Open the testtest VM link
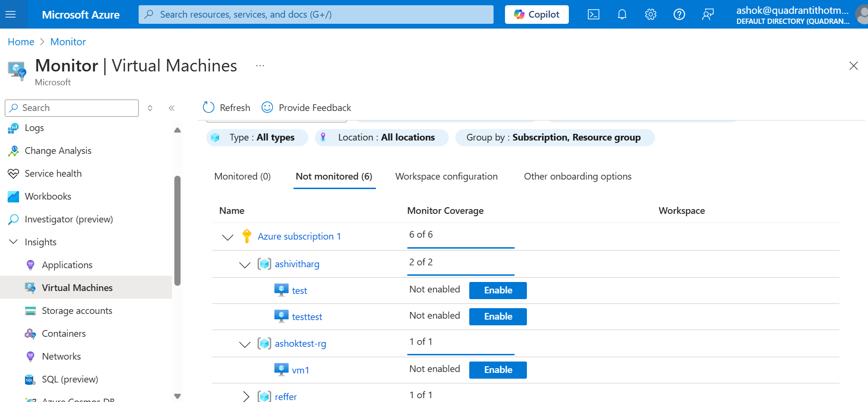Screen dimensions: 868x402 [x=307, y=317]
